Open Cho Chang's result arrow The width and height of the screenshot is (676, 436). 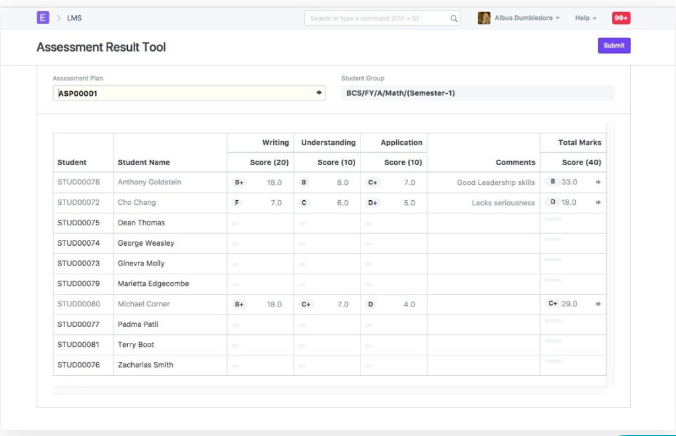click(598, 202)
